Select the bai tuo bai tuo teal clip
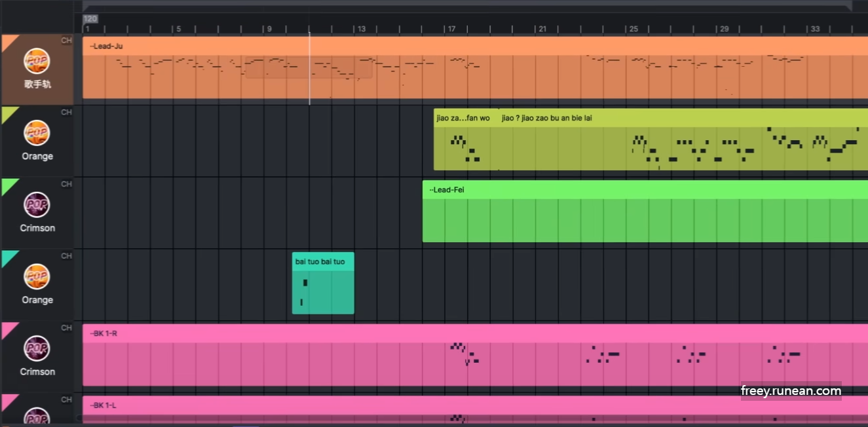 (x=323, y=283)
